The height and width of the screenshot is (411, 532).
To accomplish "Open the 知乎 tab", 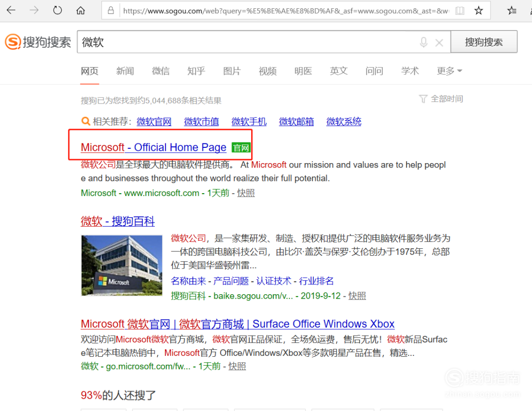I will [197, 71].
